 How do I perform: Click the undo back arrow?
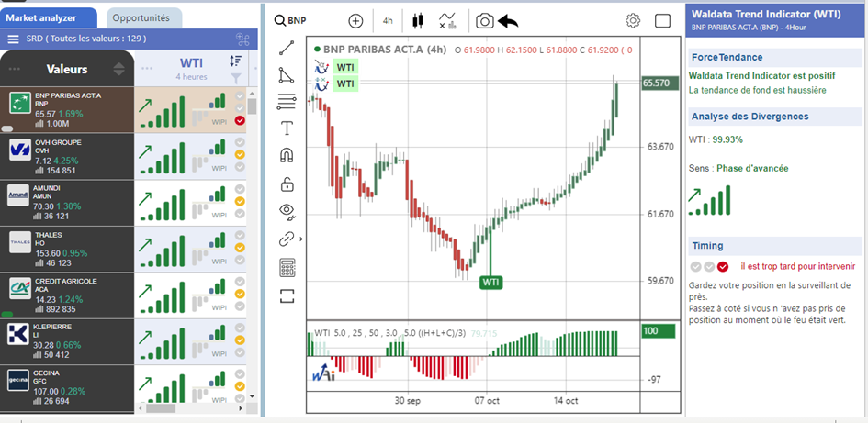[x=508, y=21]
